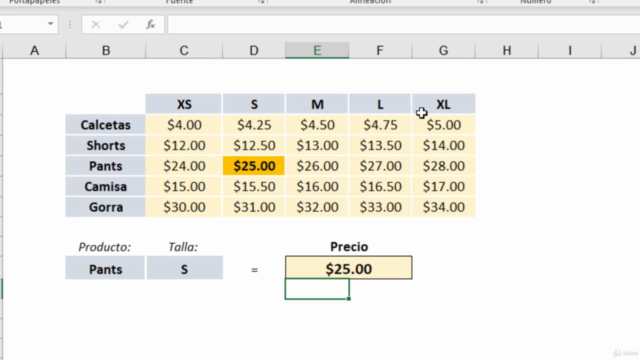Click the formula bar cancel X icon
Image resolution: width=640 pixels, height=360 pixels.
tap(96, 25)
